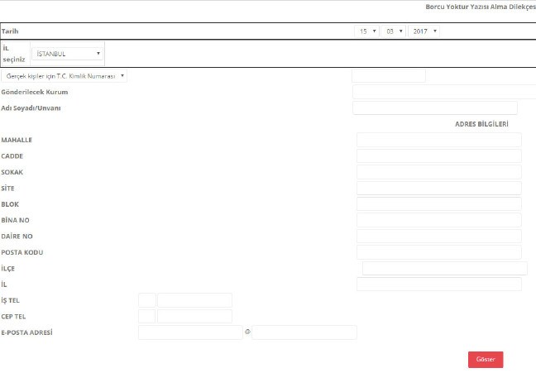
Task: Click the DAİRE NO input box
Action: coord(438,236)
